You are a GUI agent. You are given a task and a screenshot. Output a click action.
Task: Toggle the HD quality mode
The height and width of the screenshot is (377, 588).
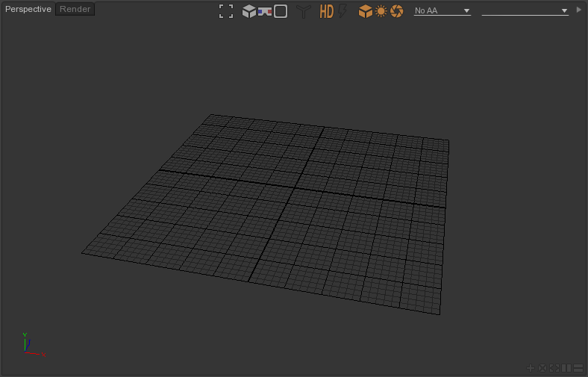click(327, 11)
